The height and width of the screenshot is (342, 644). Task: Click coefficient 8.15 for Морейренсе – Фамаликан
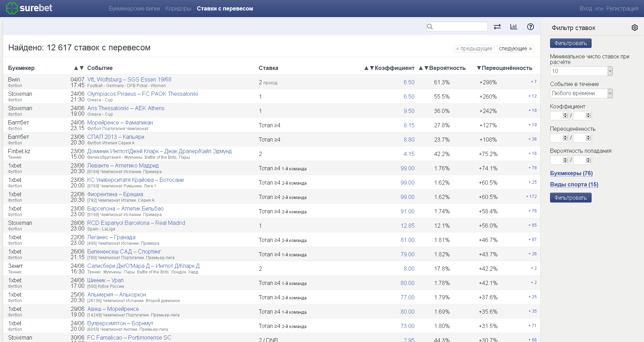coord(409,126)
